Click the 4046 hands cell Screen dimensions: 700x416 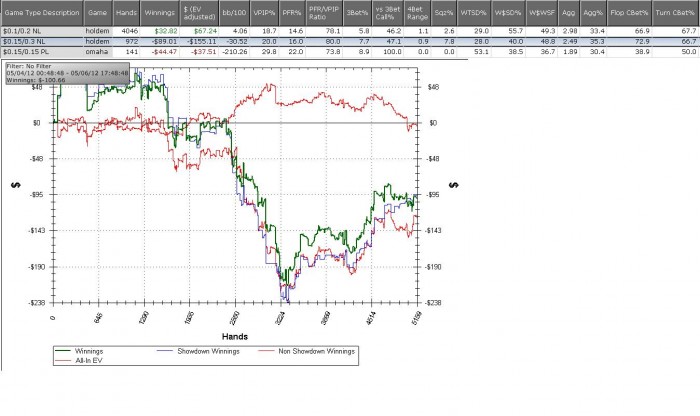[x=126, y=31]
